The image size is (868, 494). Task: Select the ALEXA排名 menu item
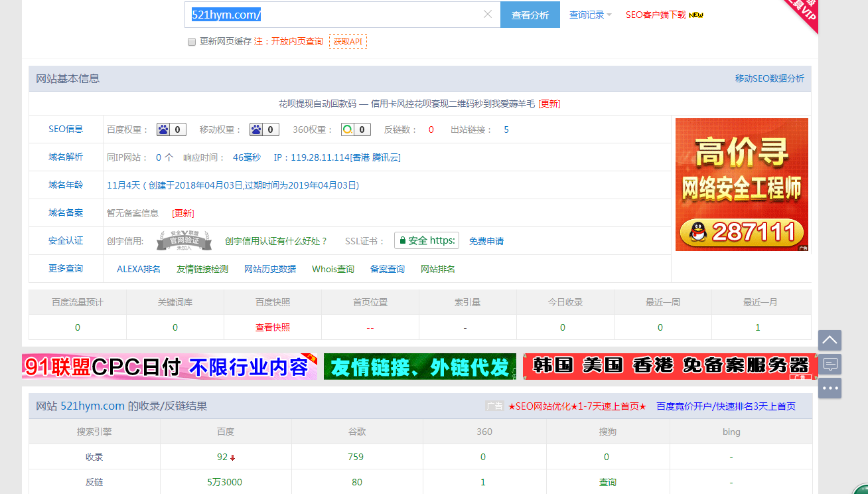tap(139, 269)
